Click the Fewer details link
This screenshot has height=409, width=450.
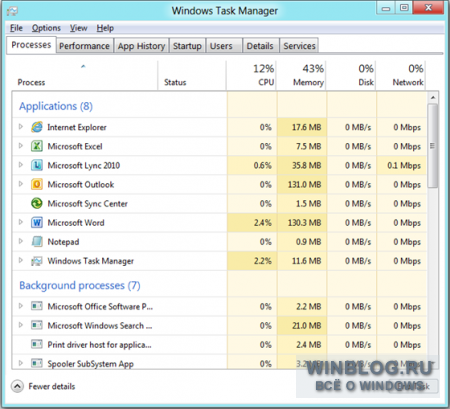[52, 386]
